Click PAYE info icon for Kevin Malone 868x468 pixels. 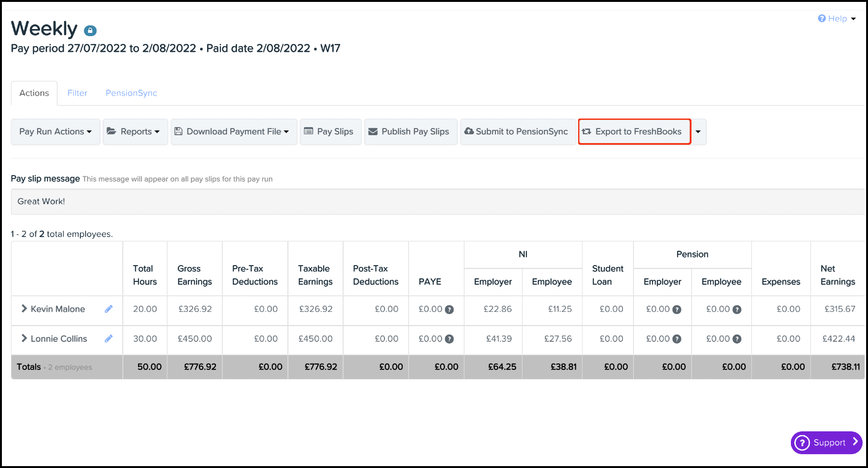click(449, 309)
